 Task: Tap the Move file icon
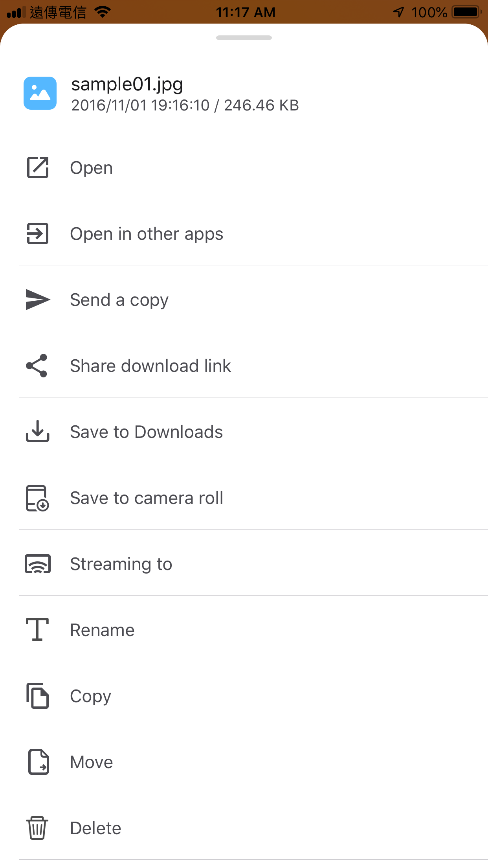click(39, 762)
